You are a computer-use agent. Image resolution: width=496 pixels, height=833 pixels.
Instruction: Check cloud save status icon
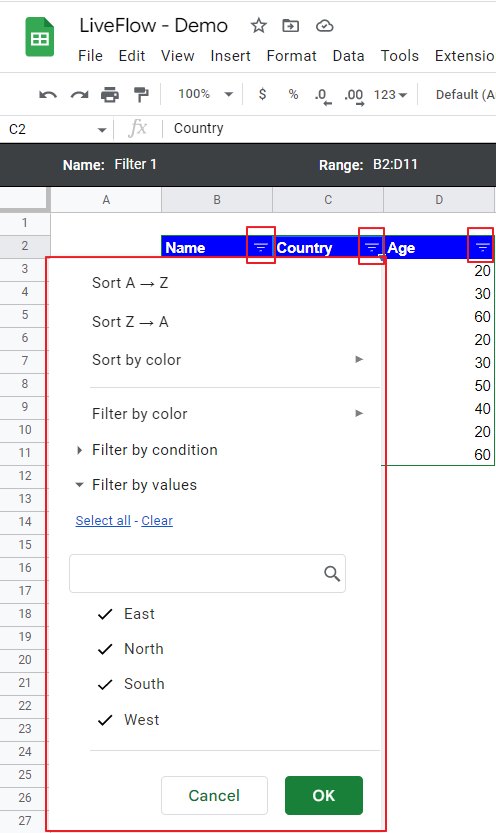coord(324,26)
